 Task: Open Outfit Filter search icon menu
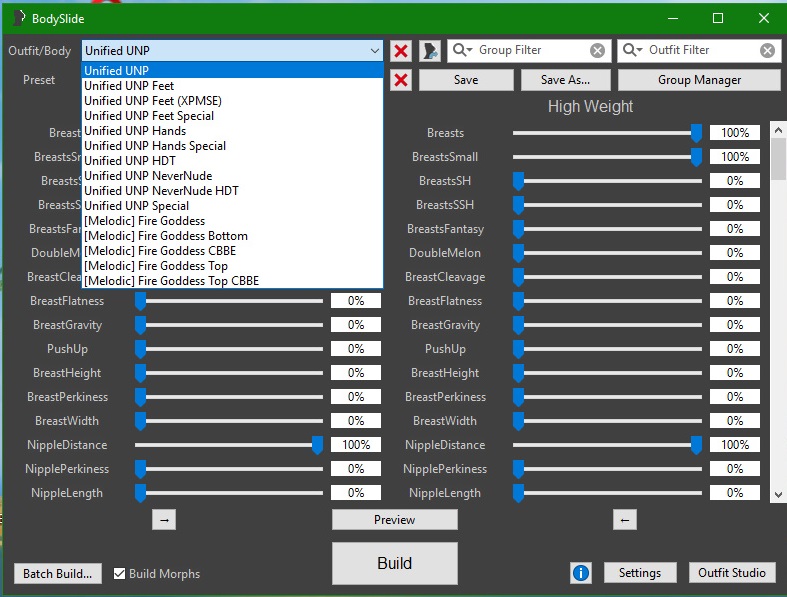point(632,50)
